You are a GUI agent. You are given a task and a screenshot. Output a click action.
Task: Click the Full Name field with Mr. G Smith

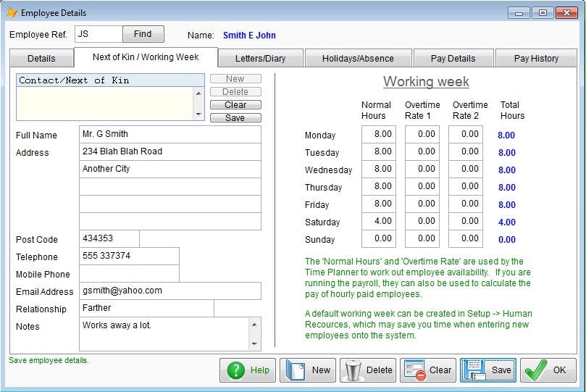click(170, 134)
